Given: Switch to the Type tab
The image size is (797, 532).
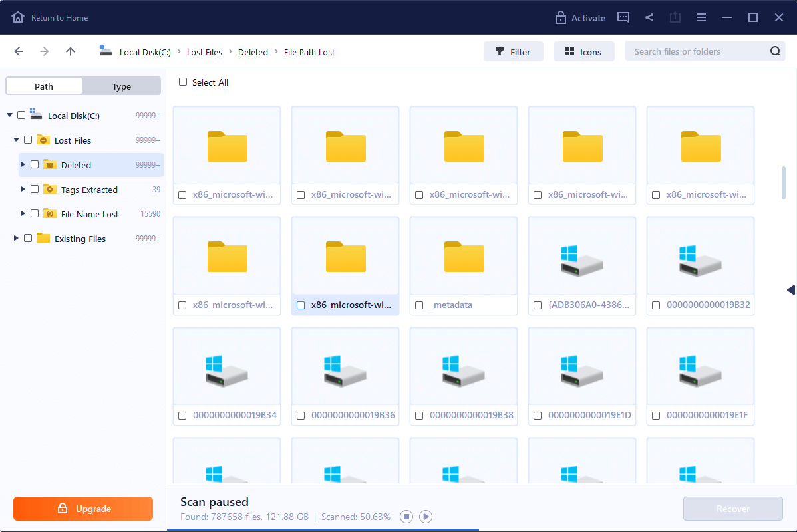Looking at the screenshot, I should (122, 86).
